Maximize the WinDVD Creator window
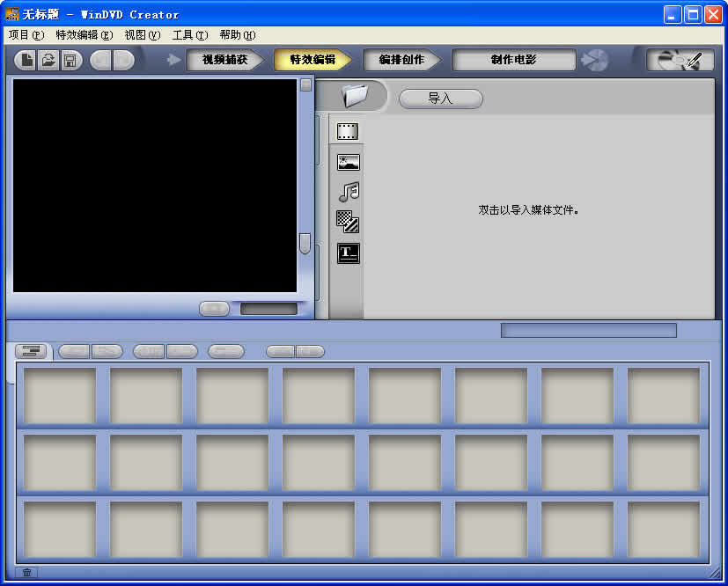 coord(693,14)
